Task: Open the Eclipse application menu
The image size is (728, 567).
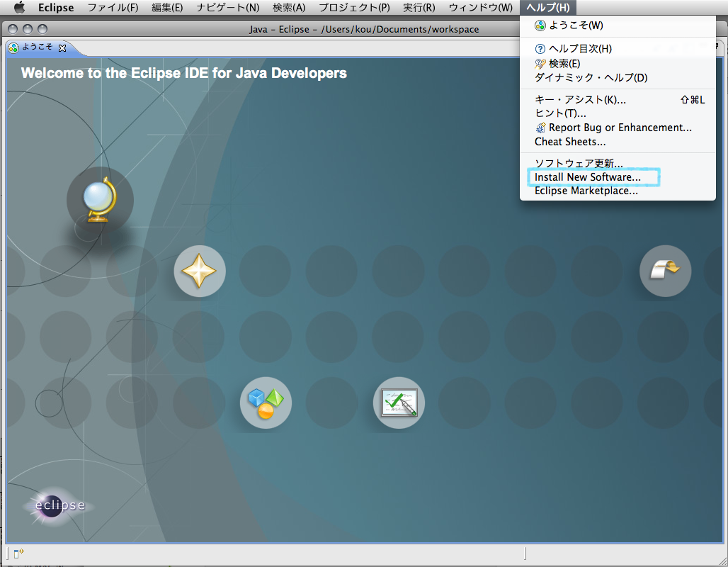Action: coord(56,7)
